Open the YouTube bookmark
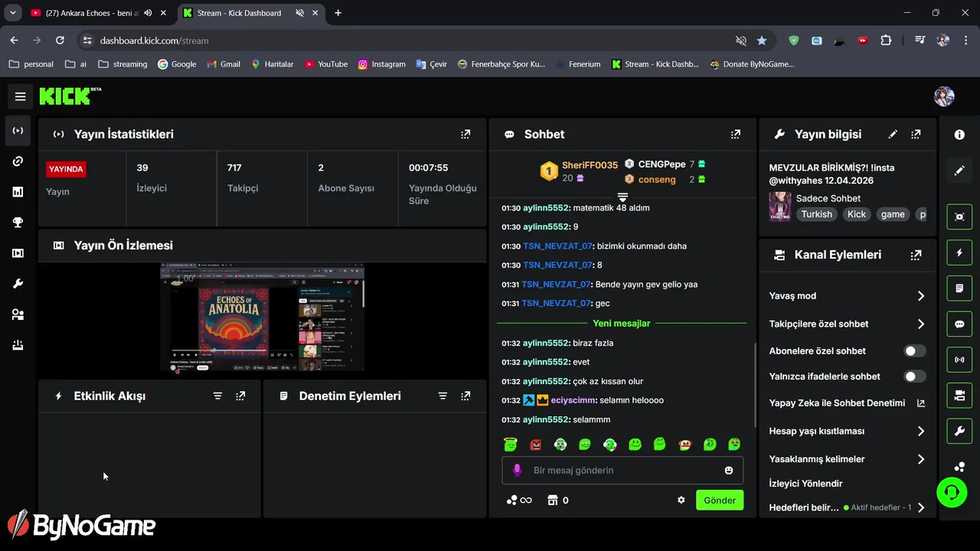Viewport: 980px width, 551px height. click(x=325, y=64)
